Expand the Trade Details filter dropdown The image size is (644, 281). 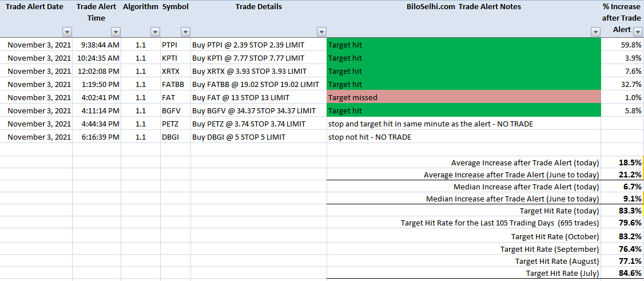pyautogui.click(x=321, y=32)
